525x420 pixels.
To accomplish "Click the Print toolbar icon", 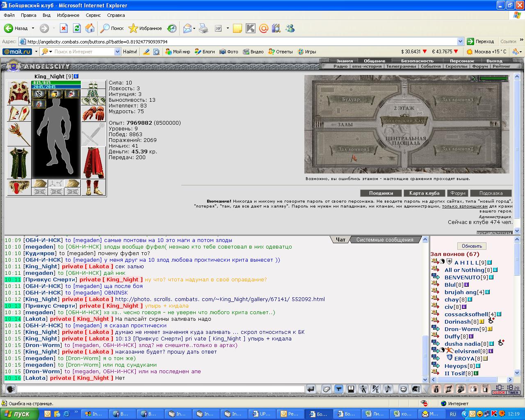I will (x=203, y=28).
